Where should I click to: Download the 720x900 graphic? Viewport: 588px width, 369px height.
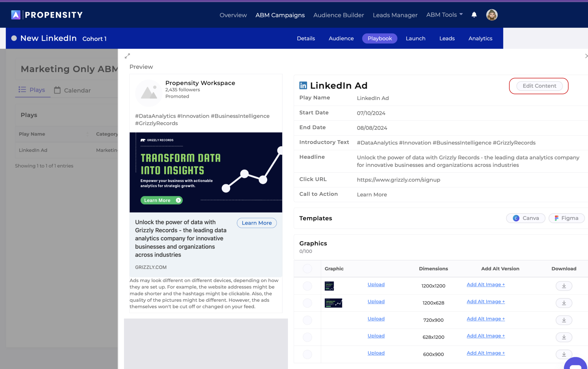pyautogui.click(x=564, y=320)
